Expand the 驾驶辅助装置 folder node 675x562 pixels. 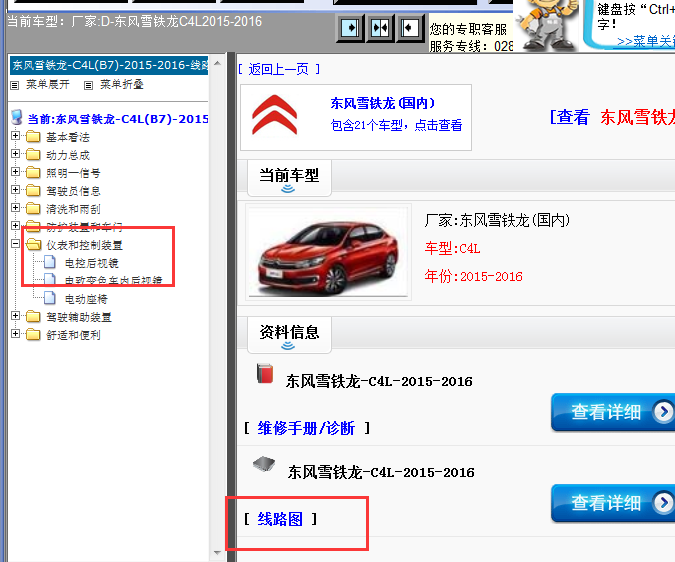(15, 316)
